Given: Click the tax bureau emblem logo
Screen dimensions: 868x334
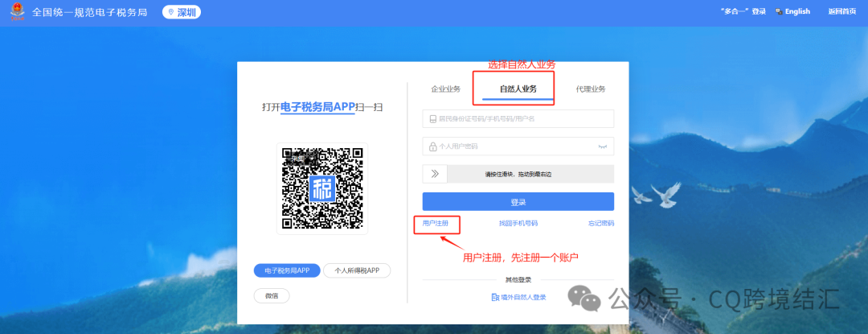Looking at the screenshot, I should [17, 13].
